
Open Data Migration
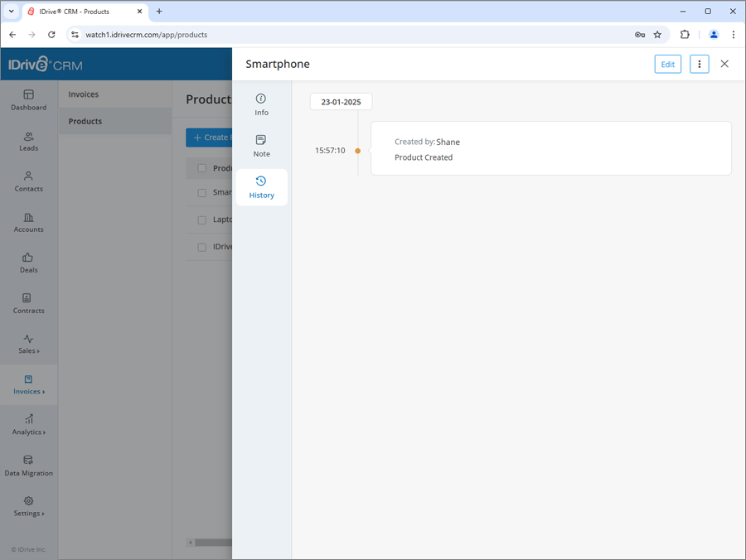pos(28,466)
